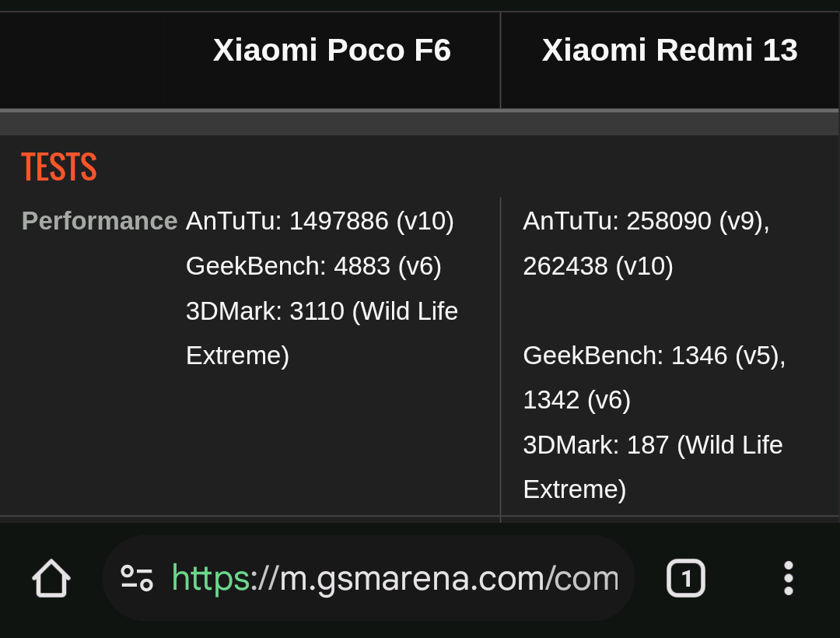Tap the home icon in browser toolbar
Screen dimensions: 840x638
[x=51, y=578]
